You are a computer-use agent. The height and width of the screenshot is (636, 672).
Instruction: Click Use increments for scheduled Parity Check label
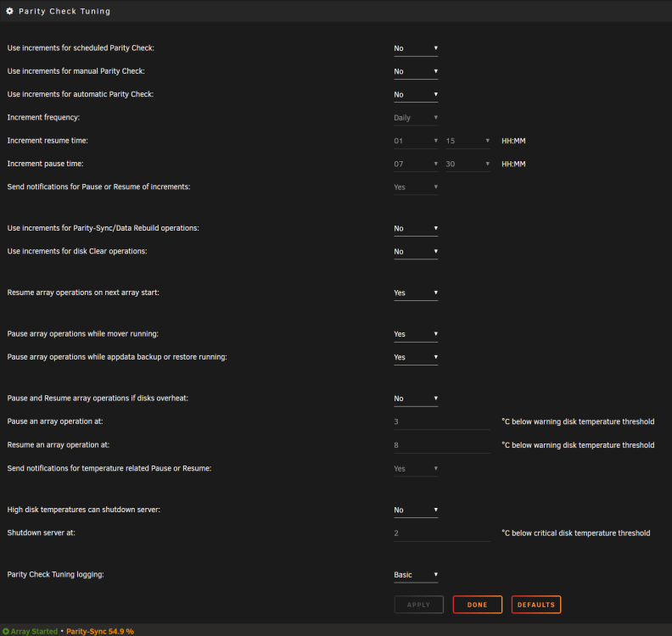point(81,48)
